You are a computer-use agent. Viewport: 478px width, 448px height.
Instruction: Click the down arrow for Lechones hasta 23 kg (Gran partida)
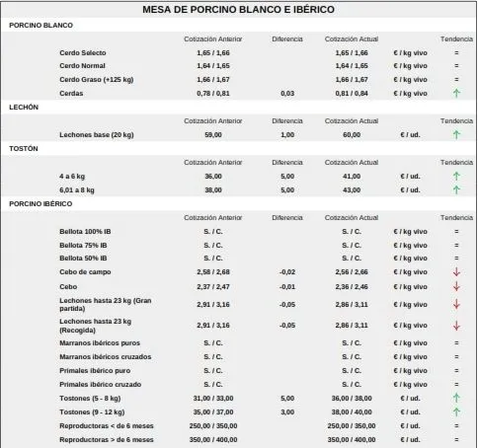(456, 304)
